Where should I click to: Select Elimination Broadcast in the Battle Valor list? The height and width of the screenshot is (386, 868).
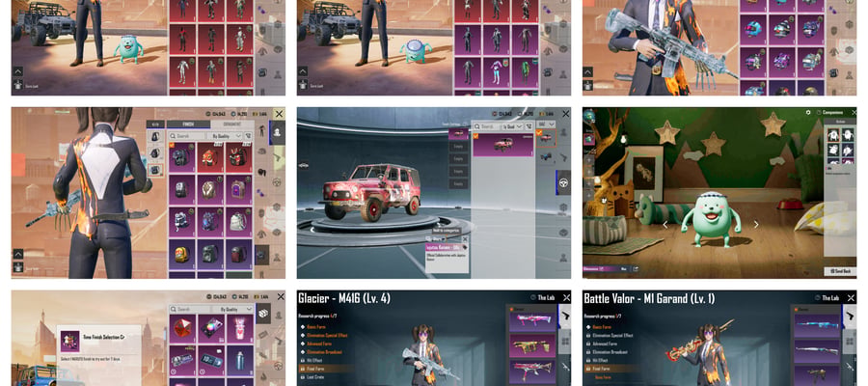click(x=612, y=351)
